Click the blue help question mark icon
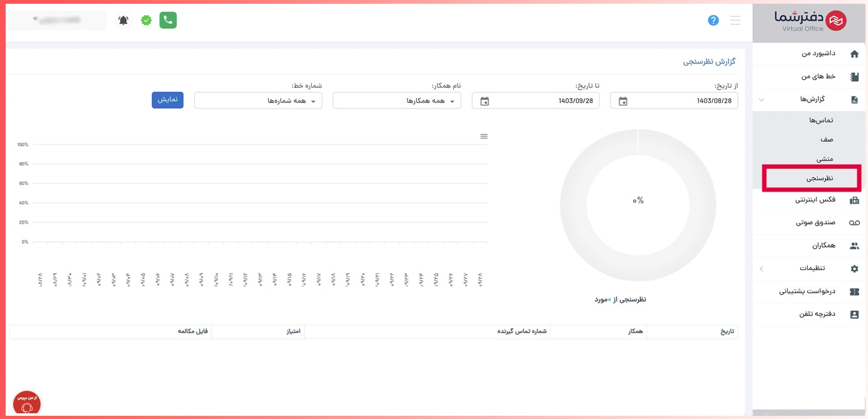 click(x=713, y=20)
